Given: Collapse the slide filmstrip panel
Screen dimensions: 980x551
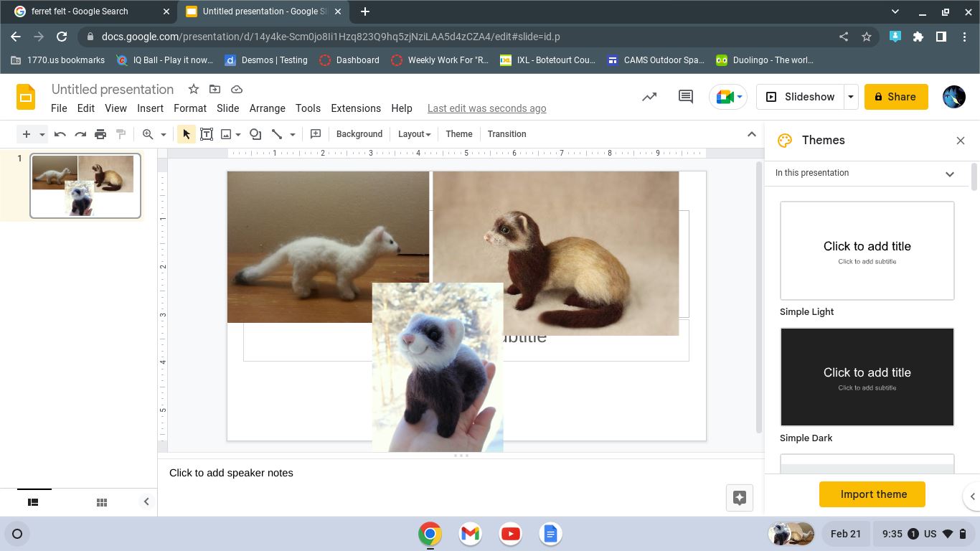Looking at the screenshot, I should [x=146, y=502].
